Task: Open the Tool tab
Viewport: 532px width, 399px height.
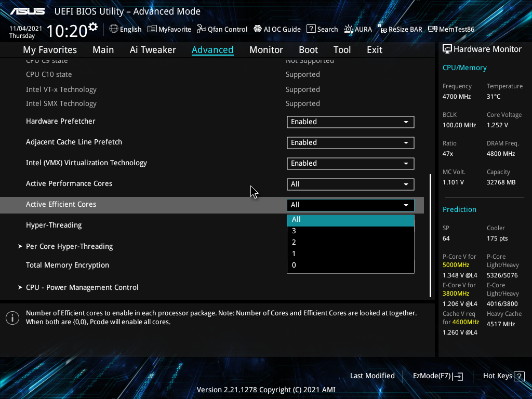Action: (342, 50)
